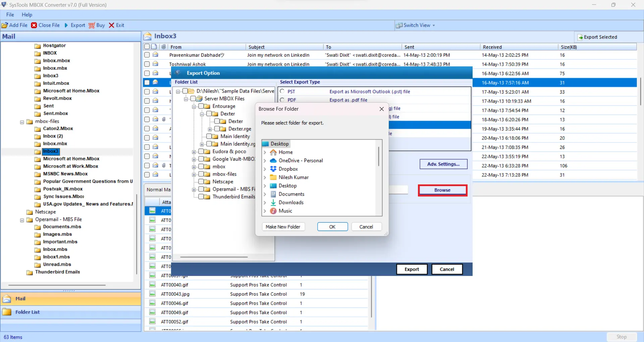Click the Music icon in browse dialog
Viewport: 644px width, 342px height.
click(273, 211)
